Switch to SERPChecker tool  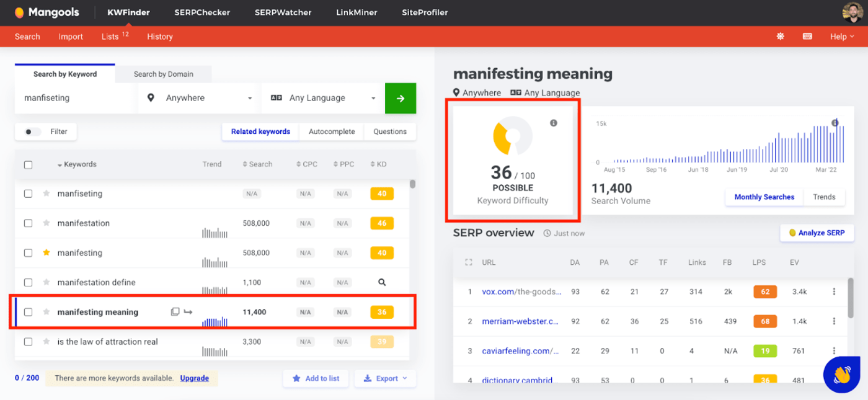pos(202,12)
